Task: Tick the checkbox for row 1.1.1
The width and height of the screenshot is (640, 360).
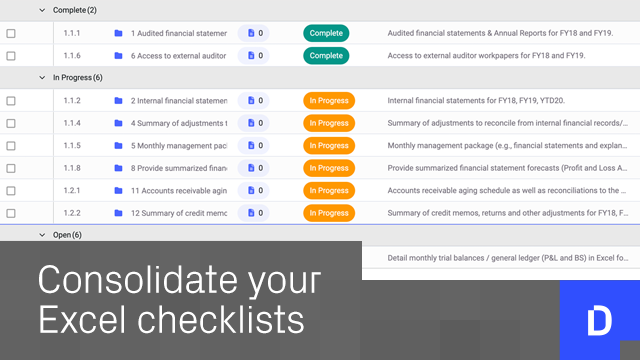Action: (11, 33)
